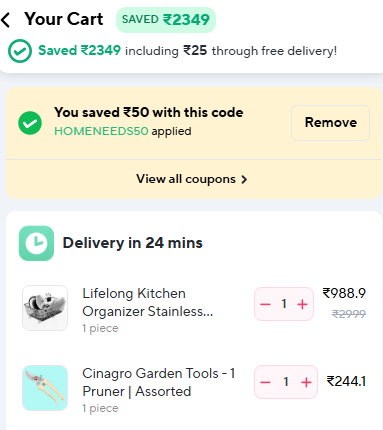Increase Cinagro Garden Tools Pruner quantity
The image size is (383, 430).
pyautogui.click(x=306, y=382)
